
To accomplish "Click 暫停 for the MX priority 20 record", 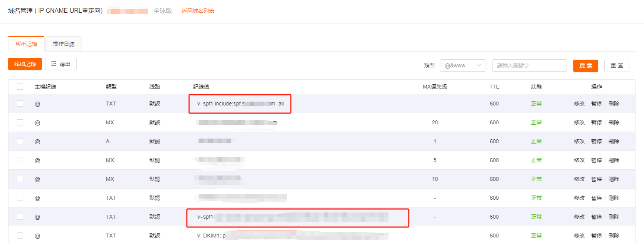I will click(596, 122).
